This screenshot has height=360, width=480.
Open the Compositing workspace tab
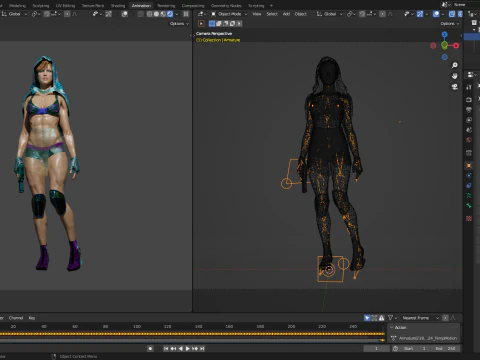(193, 6)
